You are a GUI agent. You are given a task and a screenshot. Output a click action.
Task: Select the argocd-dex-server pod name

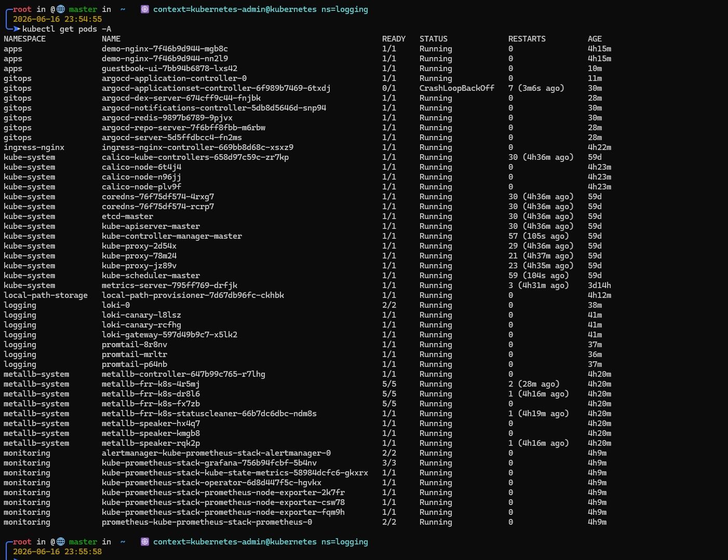point(181,98)
